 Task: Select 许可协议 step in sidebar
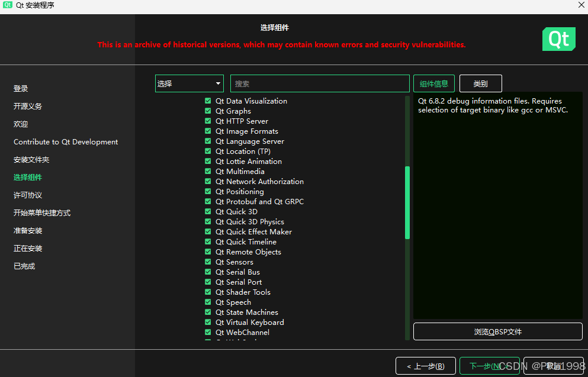tap(28, 195)
